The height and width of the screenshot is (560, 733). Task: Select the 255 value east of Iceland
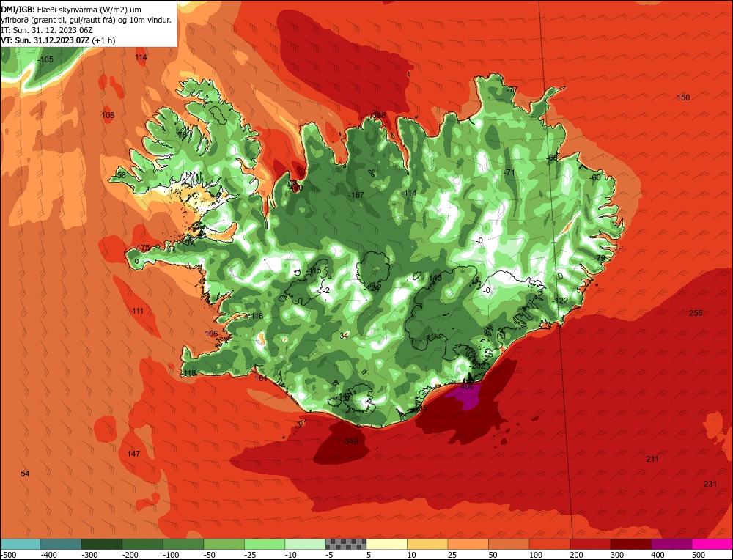[x=696, y=313]
